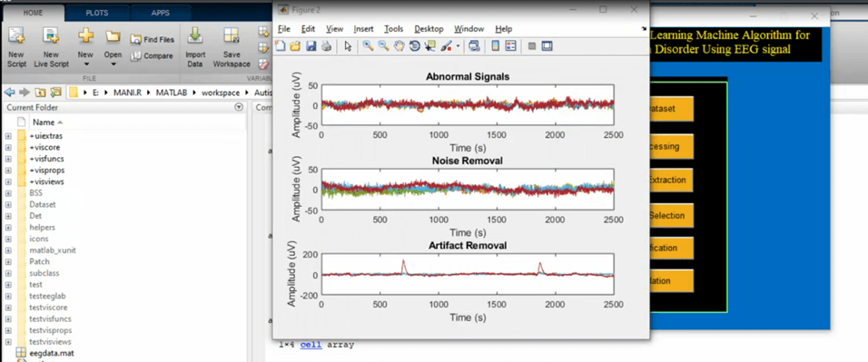Select the Pan hand tool
The width and height of the screenshot is (868, 362).
point(399,46)
